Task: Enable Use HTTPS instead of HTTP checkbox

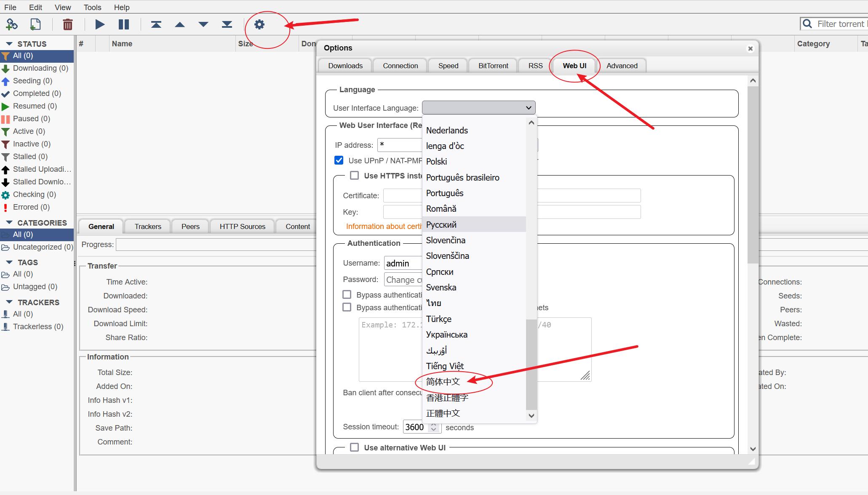Action: (355, 176)
